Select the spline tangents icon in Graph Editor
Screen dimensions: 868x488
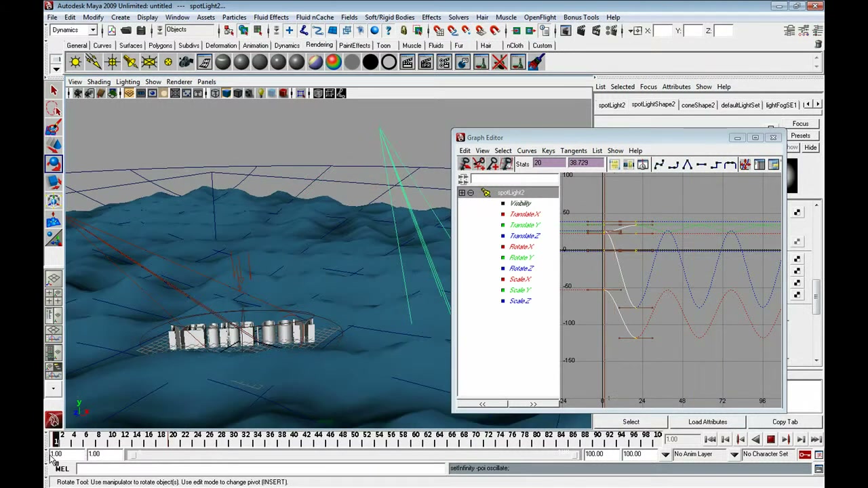[658, 164]
